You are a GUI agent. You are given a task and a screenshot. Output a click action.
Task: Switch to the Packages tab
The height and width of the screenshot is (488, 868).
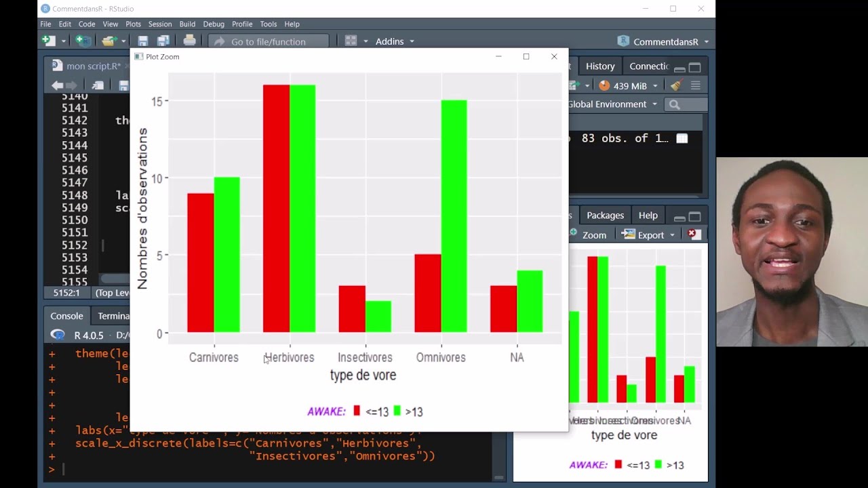[x=605, y=215]
